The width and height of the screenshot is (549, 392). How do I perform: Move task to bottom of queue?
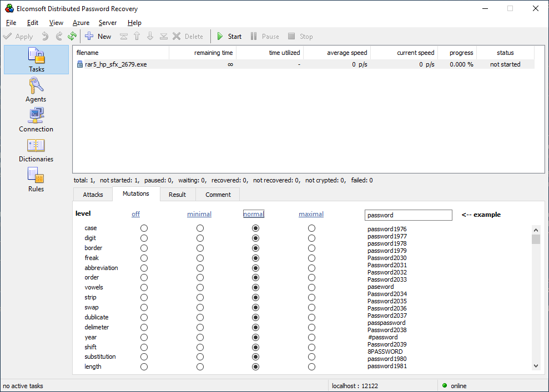164,37
